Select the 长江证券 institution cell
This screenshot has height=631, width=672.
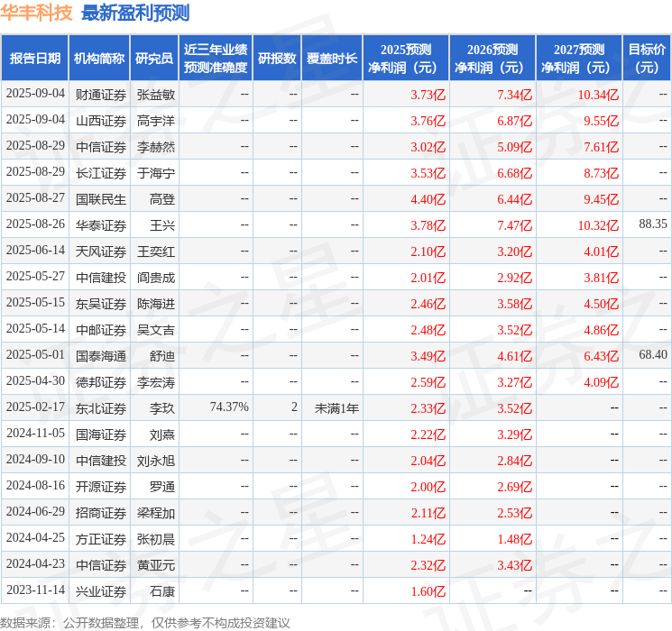pyautogui.click(x=101, y=173)
